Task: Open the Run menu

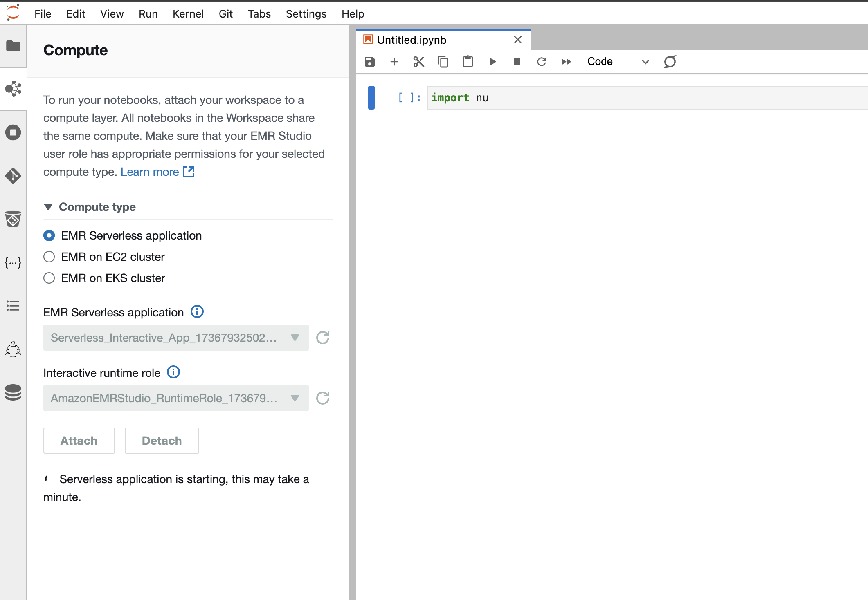Action: point(148,14)
